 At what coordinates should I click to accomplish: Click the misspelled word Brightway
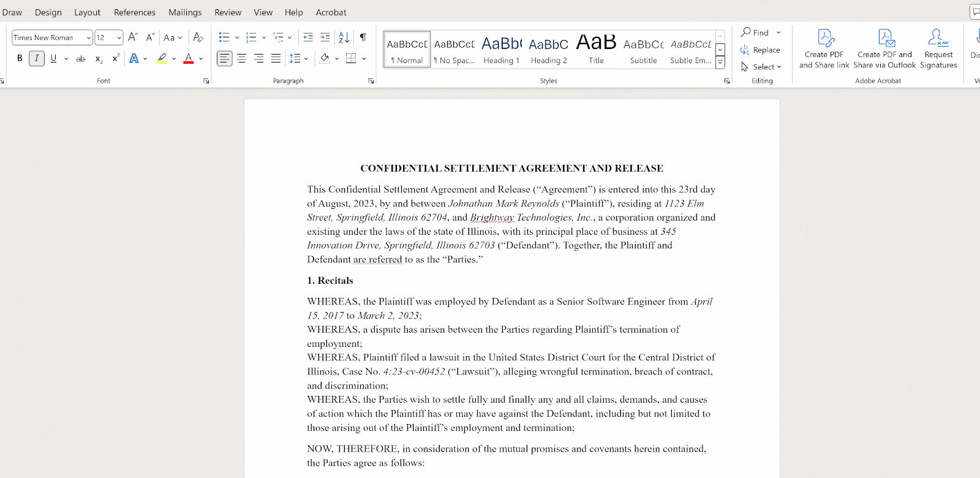[492, 218]
